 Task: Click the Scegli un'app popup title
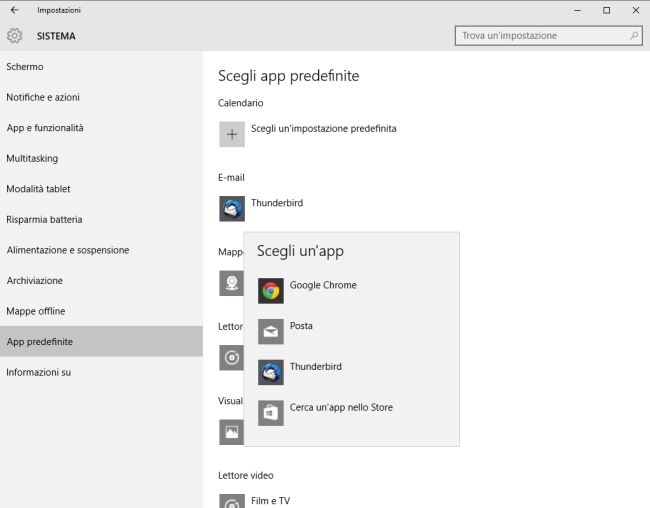click(300, 251)
